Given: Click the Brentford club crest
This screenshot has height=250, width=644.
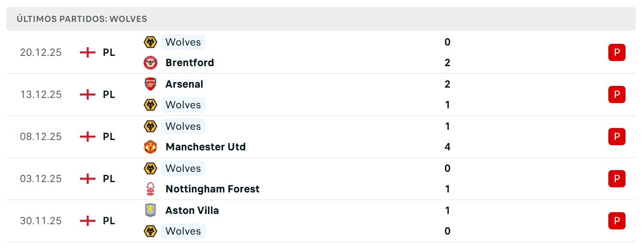Looking at the screenshot, I should click(150, 63).
